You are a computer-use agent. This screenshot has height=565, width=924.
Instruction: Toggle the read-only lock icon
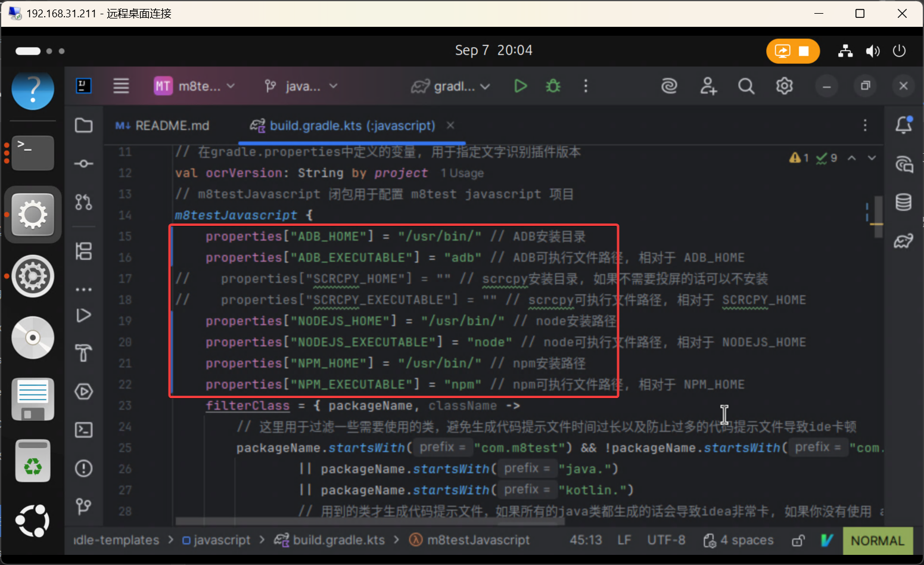pos(798,541)
